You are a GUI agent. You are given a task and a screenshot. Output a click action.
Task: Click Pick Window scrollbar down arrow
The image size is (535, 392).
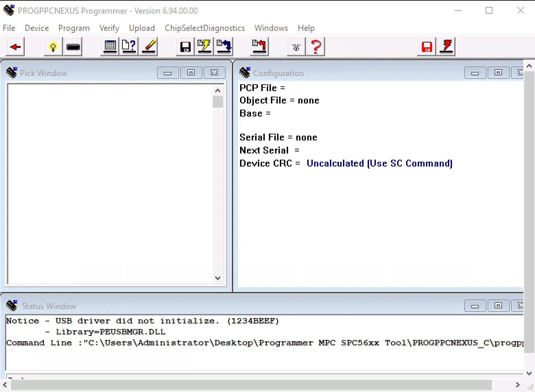pyautogui.click(x=217, y=278)
